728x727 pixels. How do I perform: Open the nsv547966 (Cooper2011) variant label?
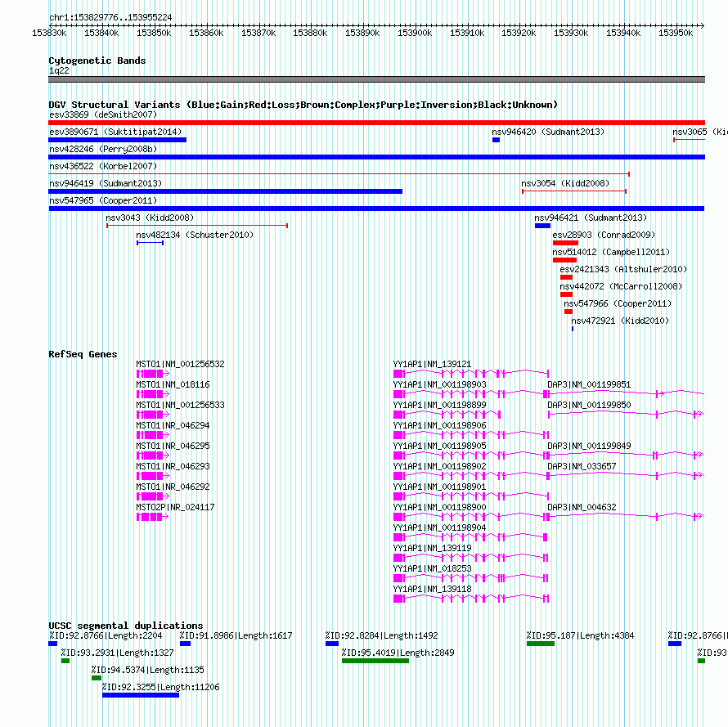(x=618, y=303)
